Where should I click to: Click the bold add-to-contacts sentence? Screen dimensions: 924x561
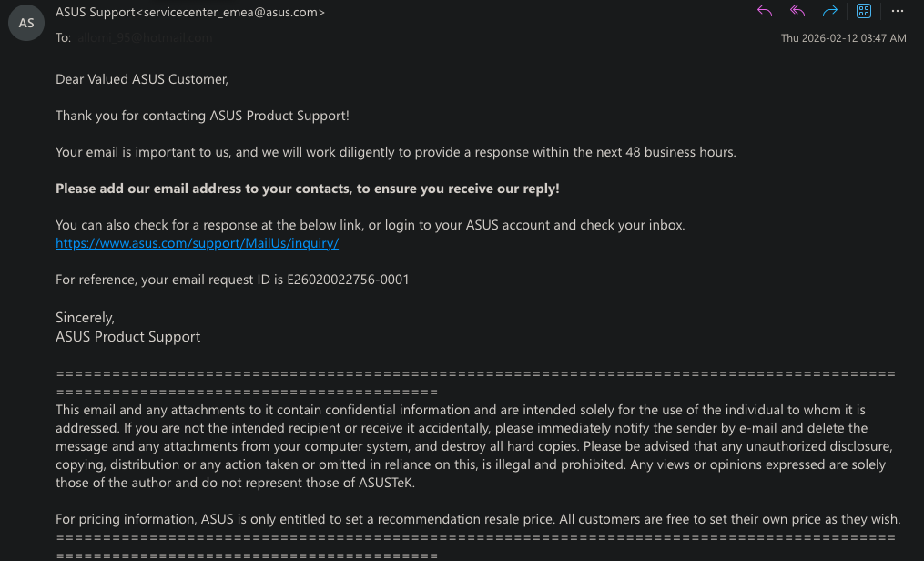(307, 189)
